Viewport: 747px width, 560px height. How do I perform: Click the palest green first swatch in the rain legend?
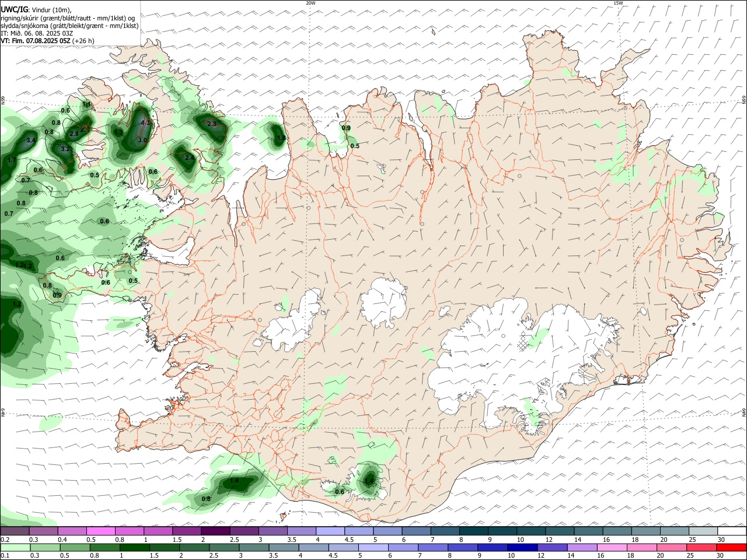pos(16,547)
